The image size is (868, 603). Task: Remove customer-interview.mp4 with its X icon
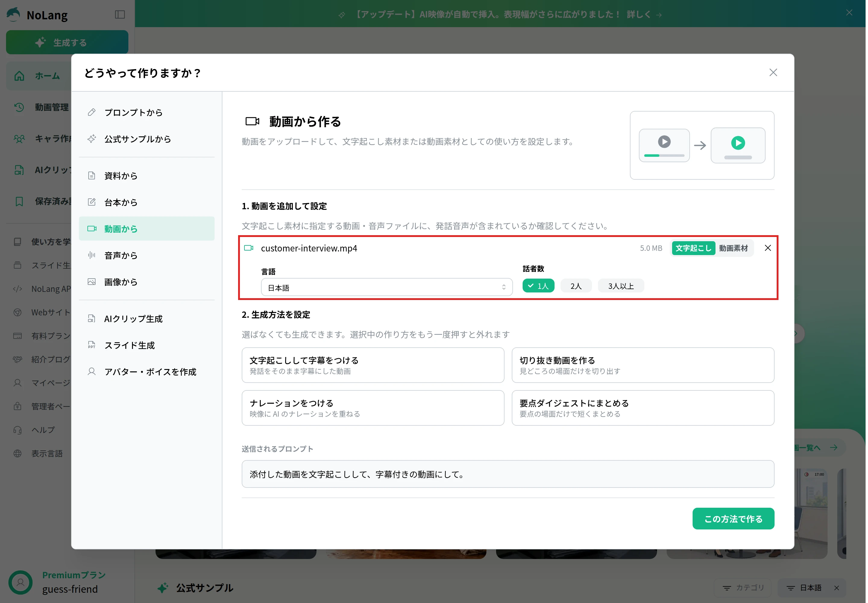pos(768,248)
